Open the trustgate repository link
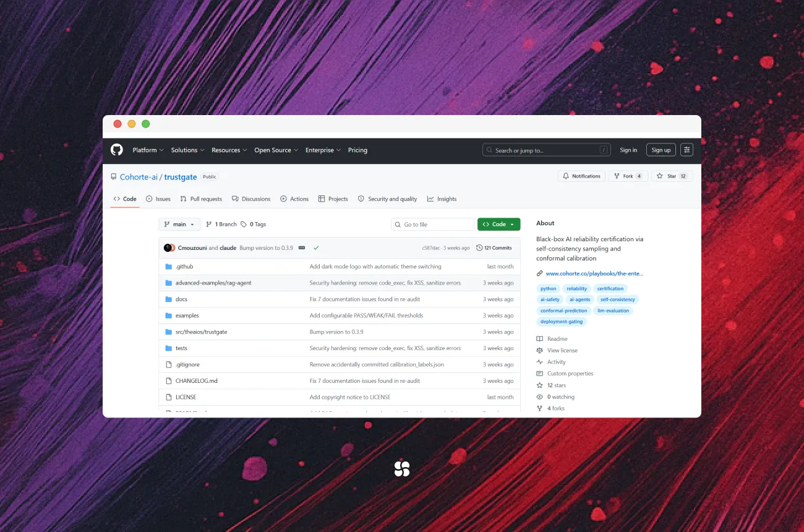The image size is (804, 532). coord(181,177)
